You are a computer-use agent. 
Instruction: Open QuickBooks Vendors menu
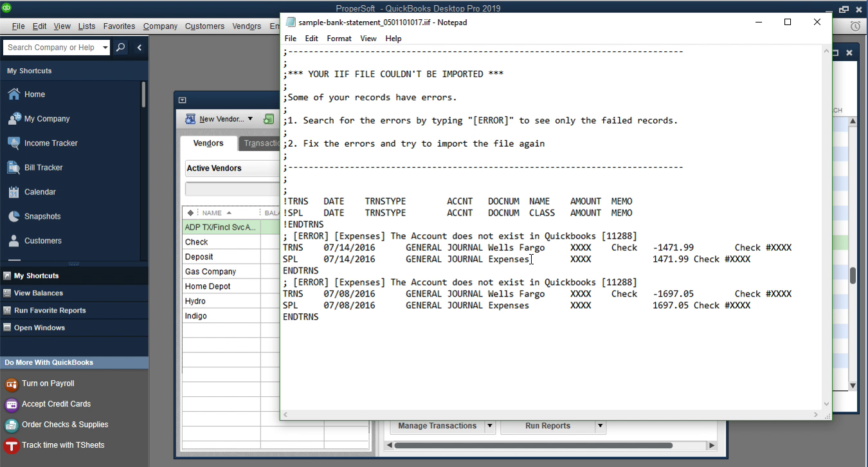click(246, 26)
